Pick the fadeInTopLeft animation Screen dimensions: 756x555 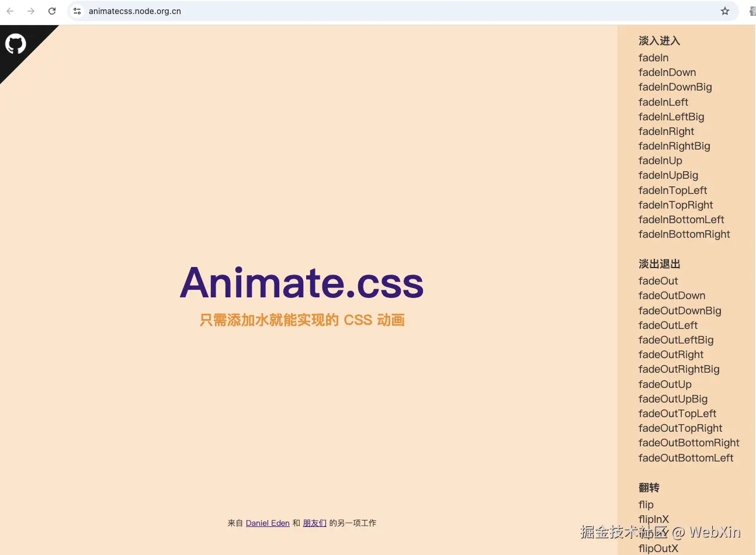click(x=672, y=190)
